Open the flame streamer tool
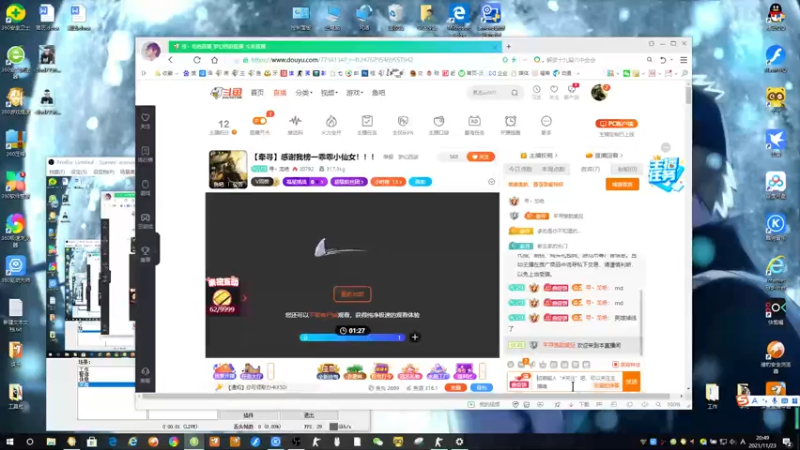800x450 pixels. pos(331,121)
